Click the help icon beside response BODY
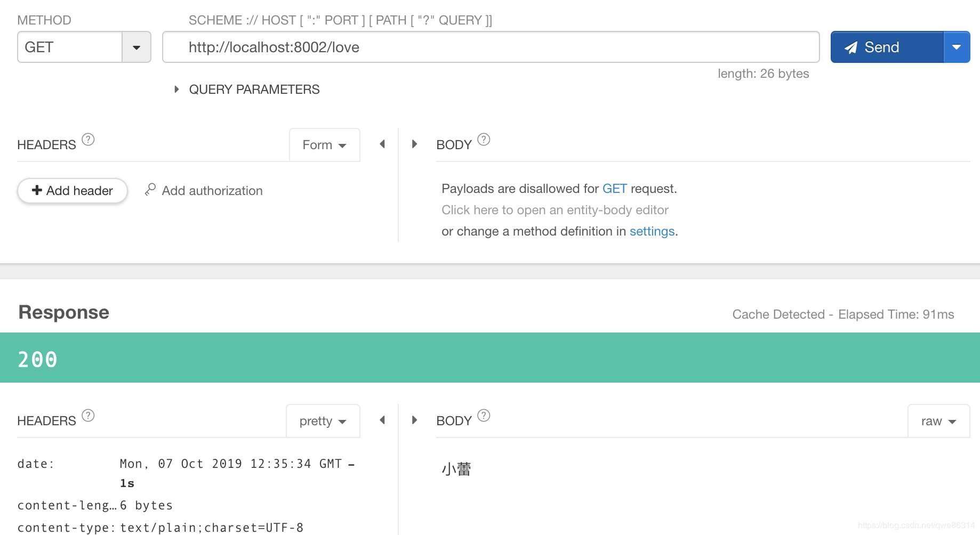The width and height of the screenshot is (980, 535). coord(484,416)
